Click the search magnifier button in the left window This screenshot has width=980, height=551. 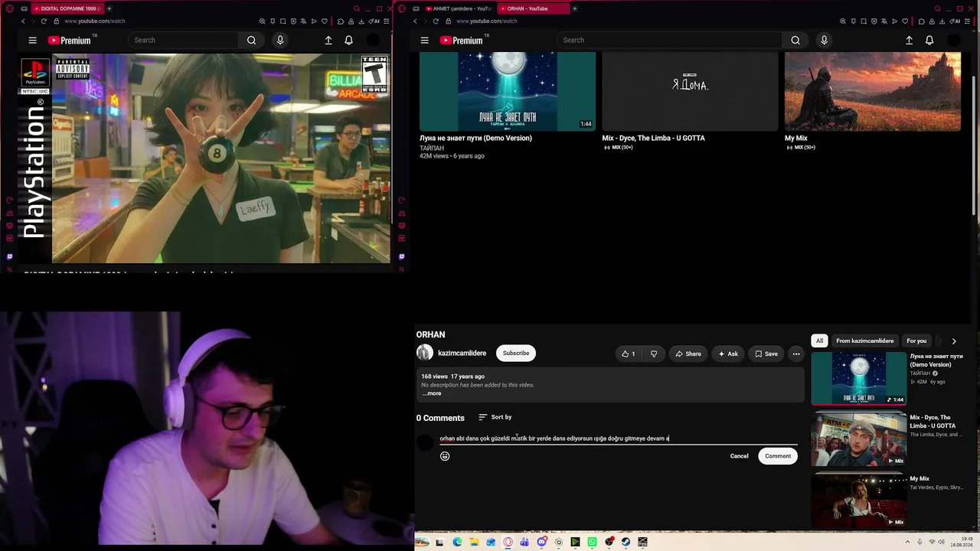(251, 41)
